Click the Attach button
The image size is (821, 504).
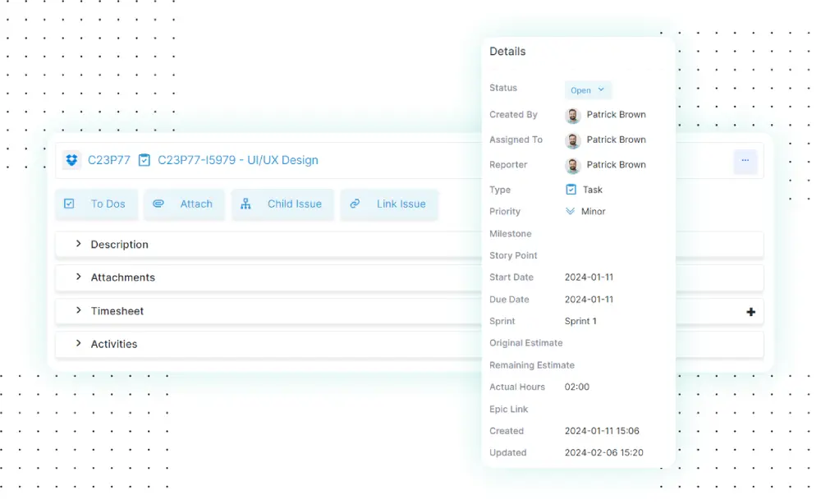185,204
